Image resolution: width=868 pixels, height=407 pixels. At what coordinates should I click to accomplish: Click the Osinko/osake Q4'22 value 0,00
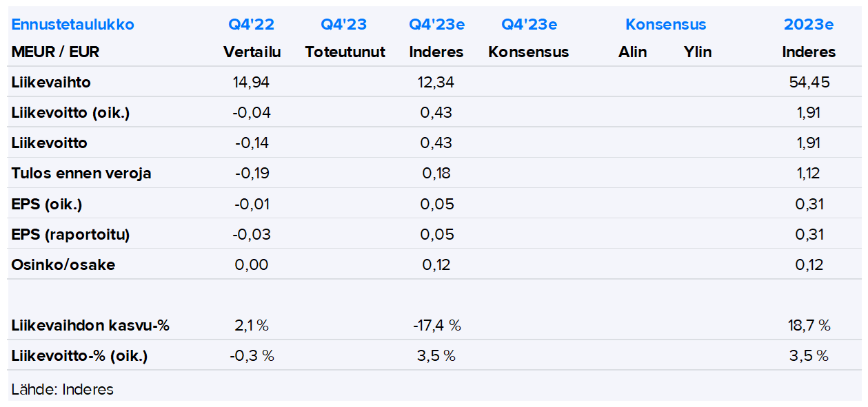coord(252,264)
